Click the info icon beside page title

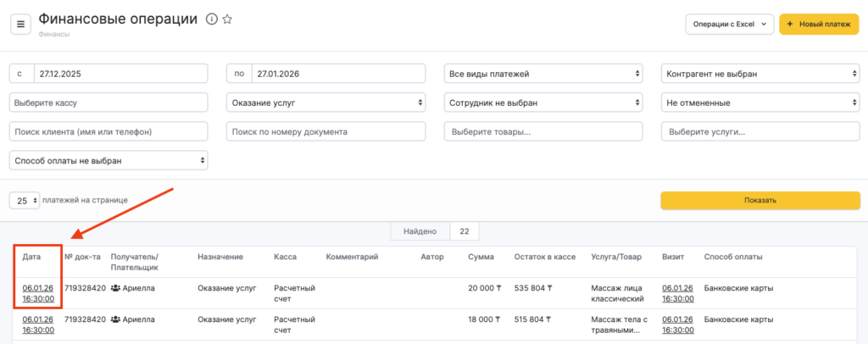(x=211, y=19)
